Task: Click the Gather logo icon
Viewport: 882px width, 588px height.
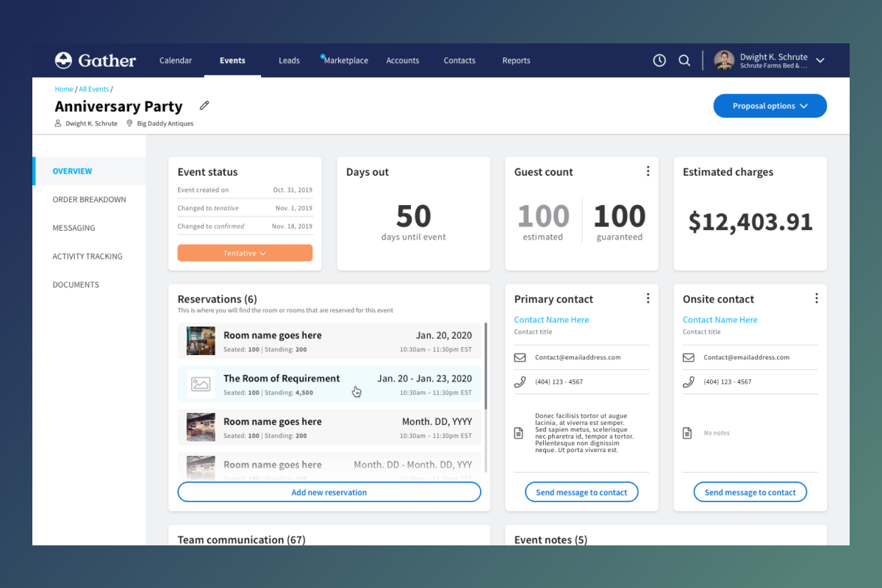Action: pyautogui.click(x=64, y=60)
